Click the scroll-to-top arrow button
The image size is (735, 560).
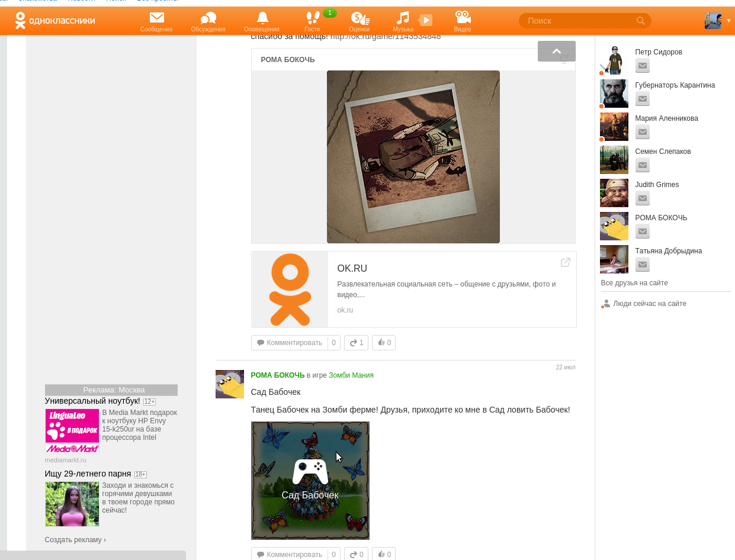coord(557,51)
